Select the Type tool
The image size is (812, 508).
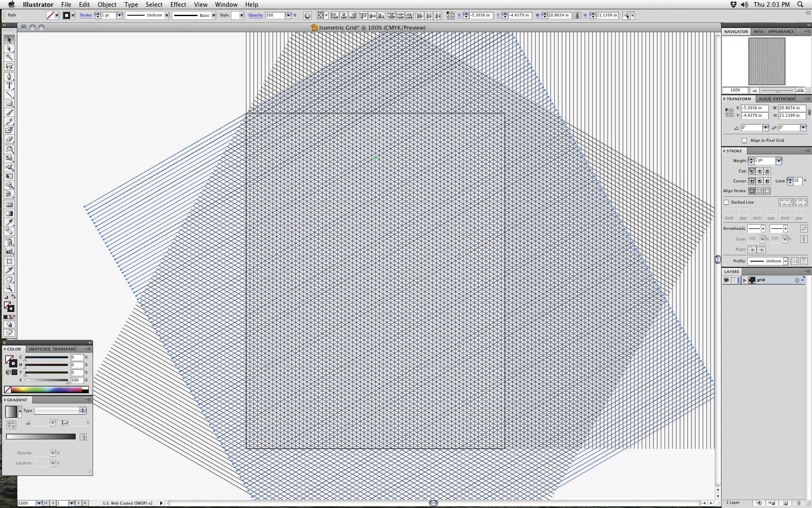9,86
